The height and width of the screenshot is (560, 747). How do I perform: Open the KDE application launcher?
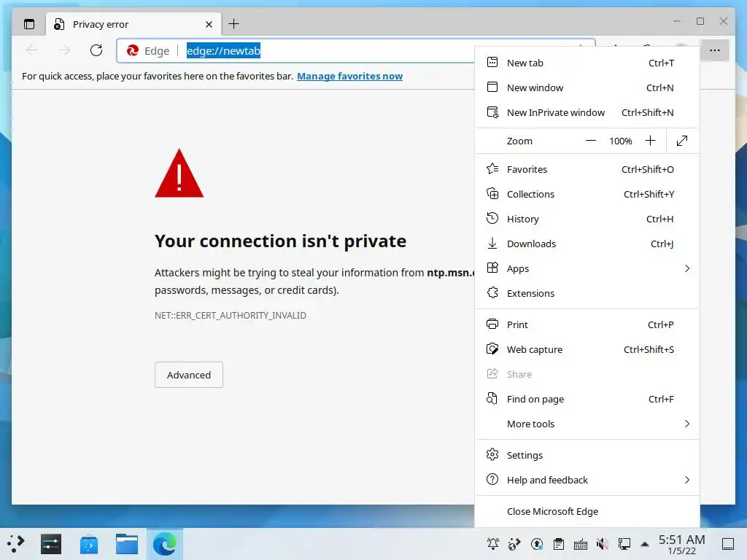pyautogui.click(x=15, y=544)
